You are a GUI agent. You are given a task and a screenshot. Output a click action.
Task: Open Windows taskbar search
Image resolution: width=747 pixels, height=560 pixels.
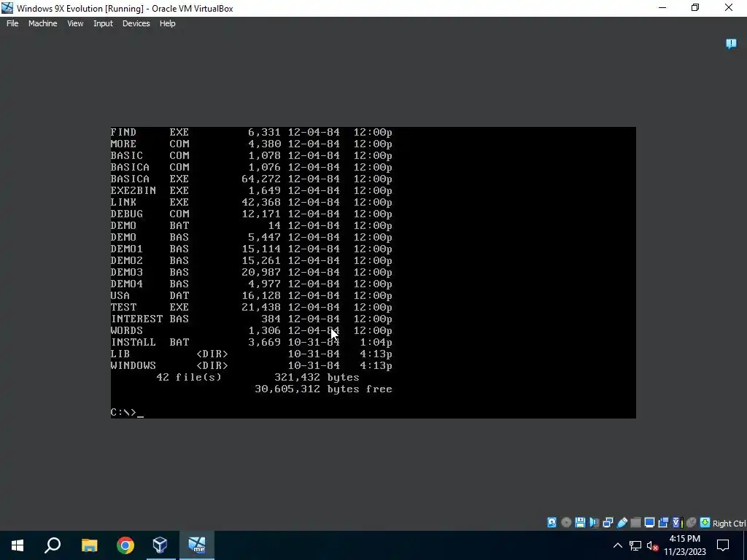[x=53, y=545]
